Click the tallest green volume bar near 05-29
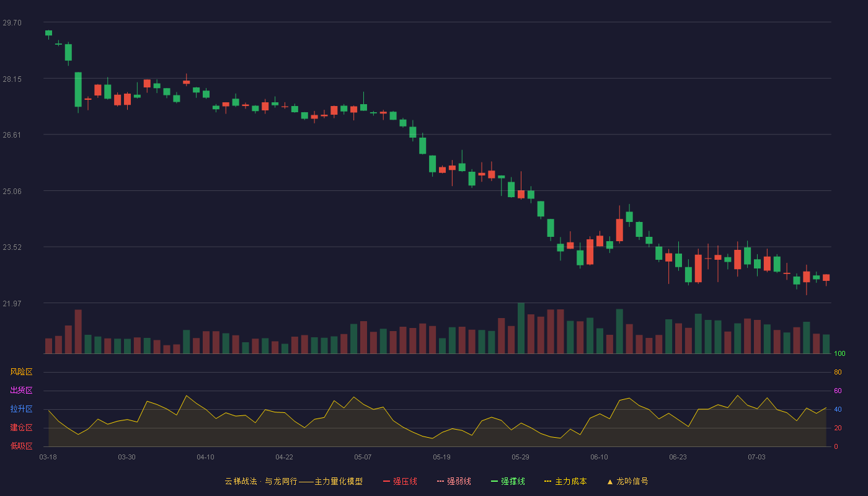Screen dimensions: 868x496 [x=521, y=328]
